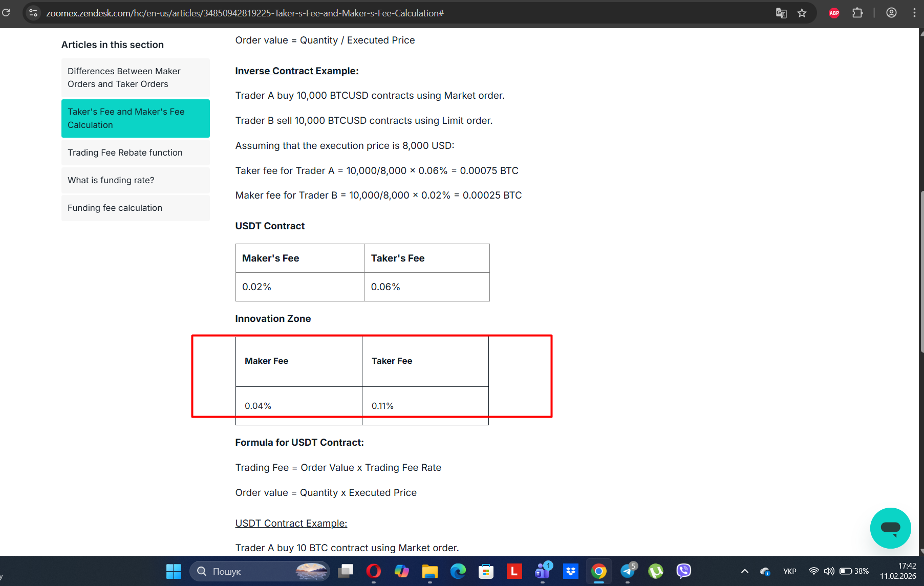Show hidden system tray icons
This screenshot has height=586, width=924.
coord(745,571)
